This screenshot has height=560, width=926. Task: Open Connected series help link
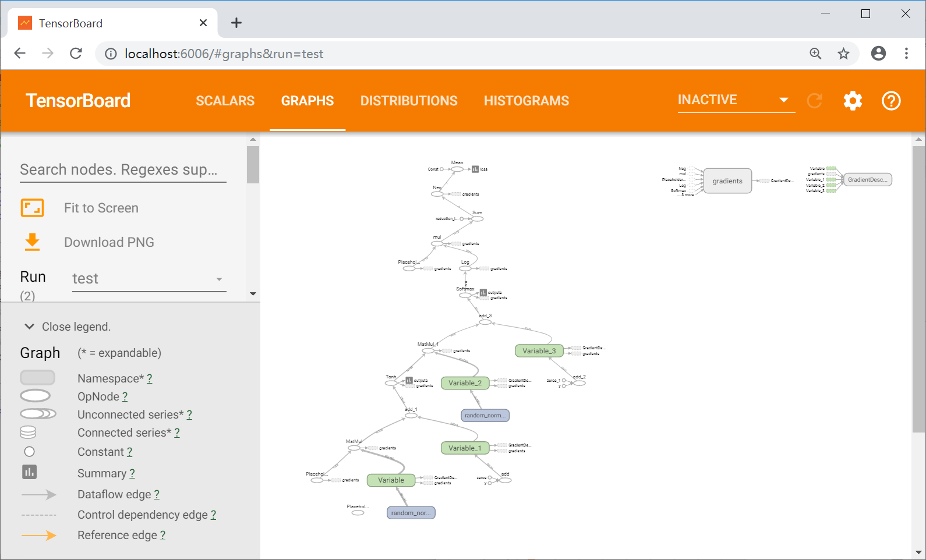pyautogui.click(x=177, y=433)
